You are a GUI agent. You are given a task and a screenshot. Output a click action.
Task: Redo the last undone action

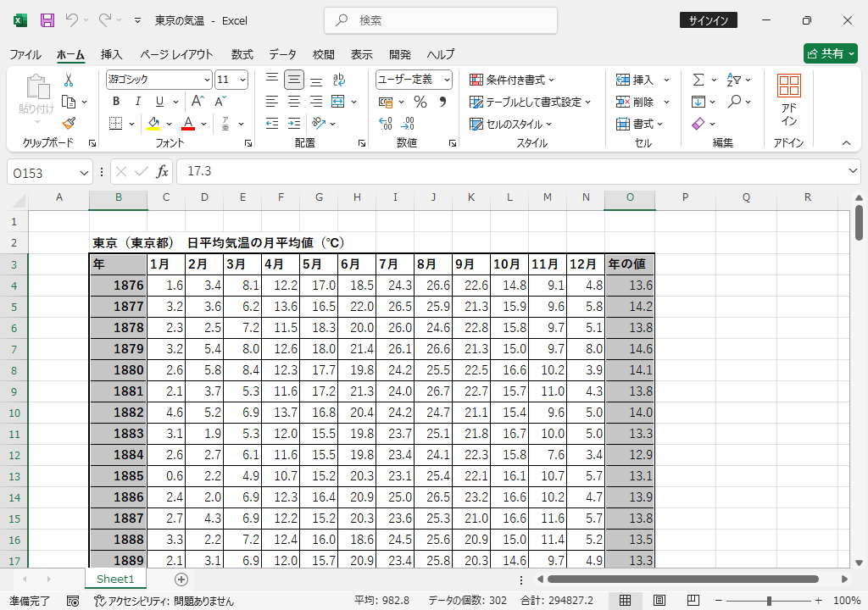point(104,20)
